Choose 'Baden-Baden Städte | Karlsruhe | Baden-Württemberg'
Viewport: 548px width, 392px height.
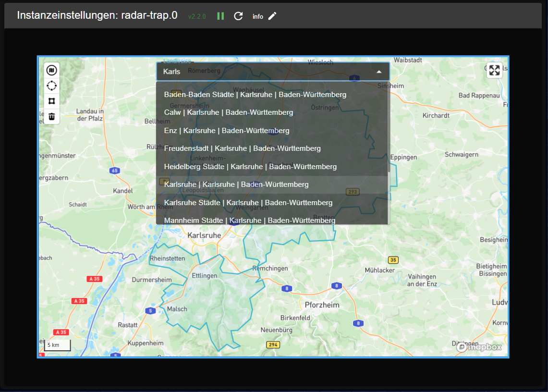272,95
